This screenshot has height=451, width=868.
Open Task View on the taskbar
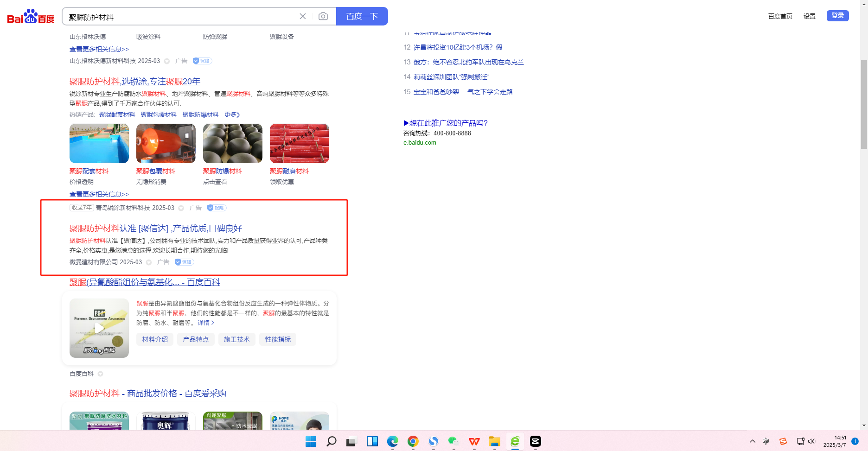351,442
